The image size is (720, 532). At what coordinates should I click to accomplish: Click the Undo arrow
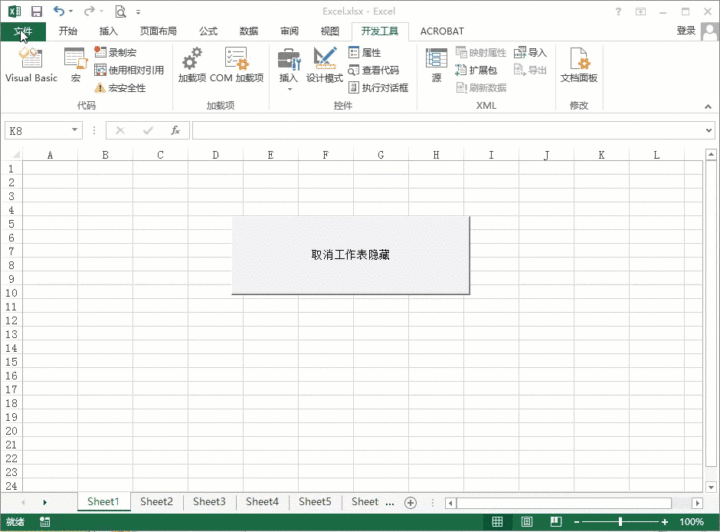click(59, 11)
